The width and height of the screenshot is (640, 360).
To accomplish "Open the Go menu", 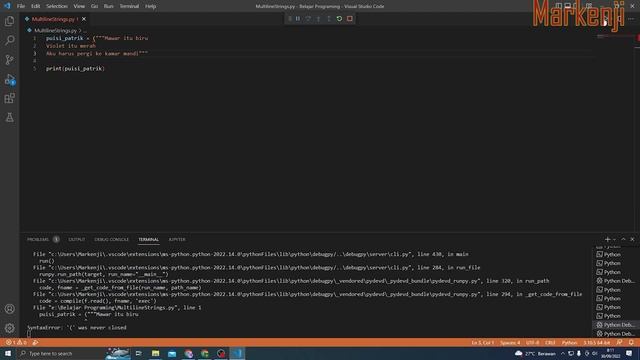I will (94, 6).
